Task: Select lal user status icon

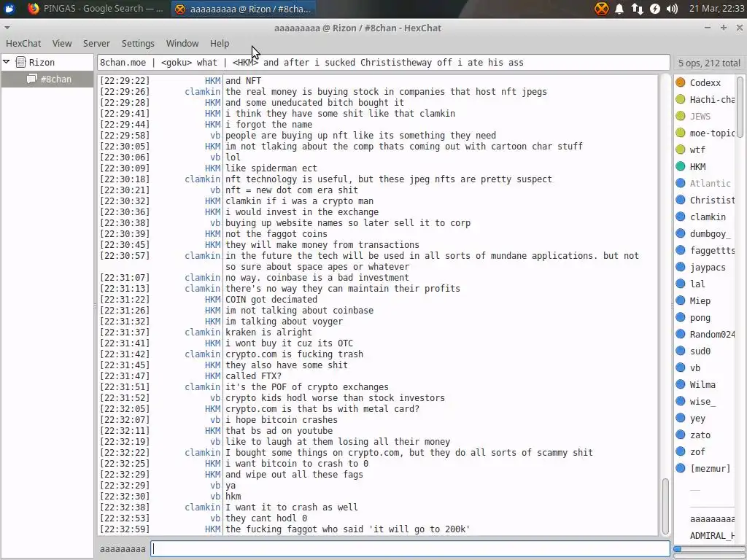Action: 681,284
